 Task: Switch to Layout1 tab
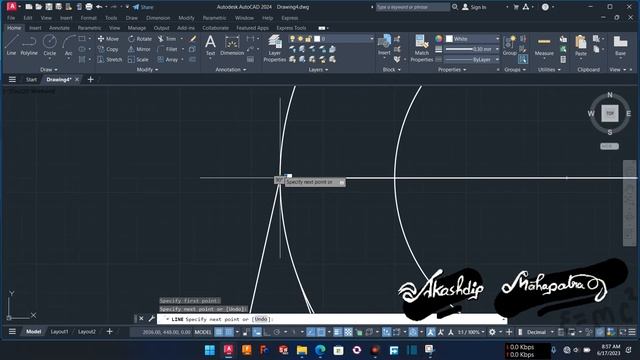[59, 332]
